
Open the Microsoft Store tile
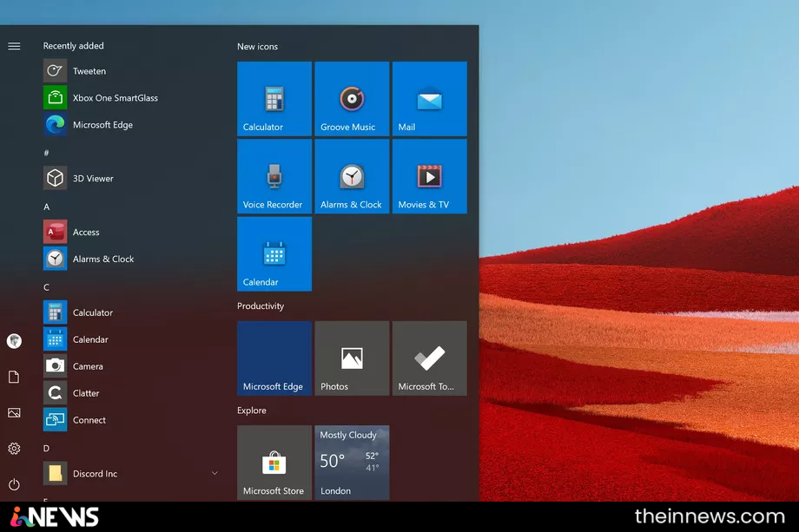click(x=274, y=463)
